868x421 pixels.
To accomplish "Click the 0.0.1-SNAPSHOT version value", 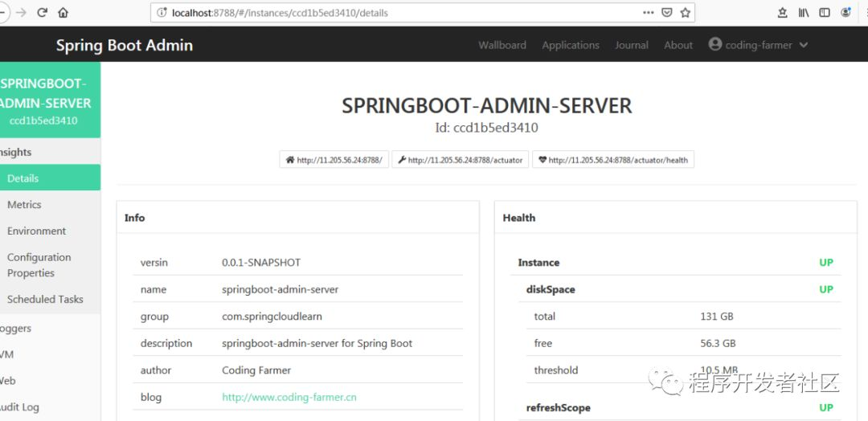I will tap(261, 262).
